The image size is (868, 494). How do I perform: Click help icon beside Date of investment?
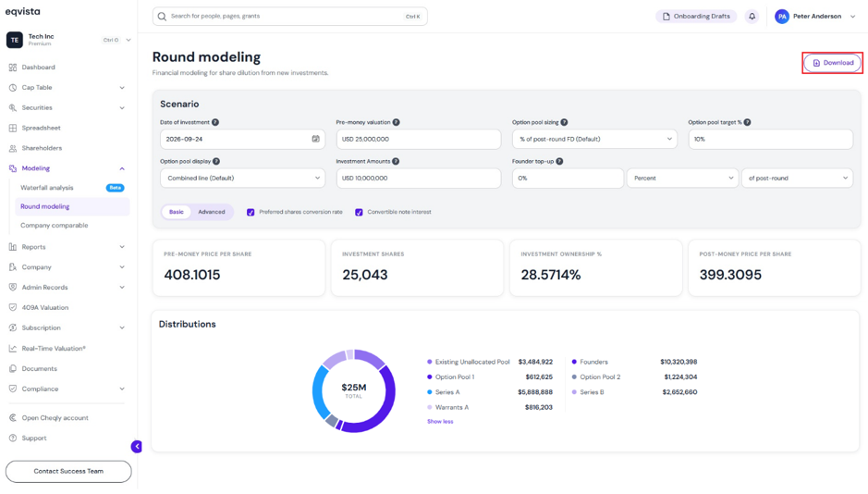pyautogui.click(x=215, y=122)
